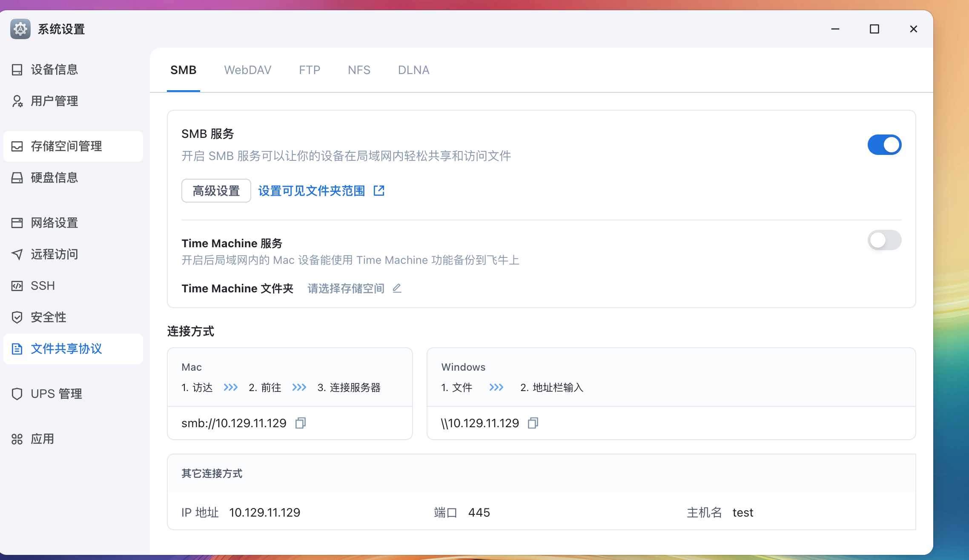Screen dimensions: 969x560
Task: Select the SMB tab
Action: tap(183, 70)
